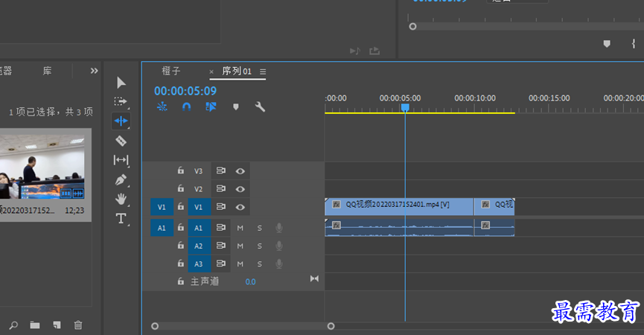Select first QQ视频20220317152401.mp4 video clip
The height and width of the screenshot is (335, 644).
(399, 206)
